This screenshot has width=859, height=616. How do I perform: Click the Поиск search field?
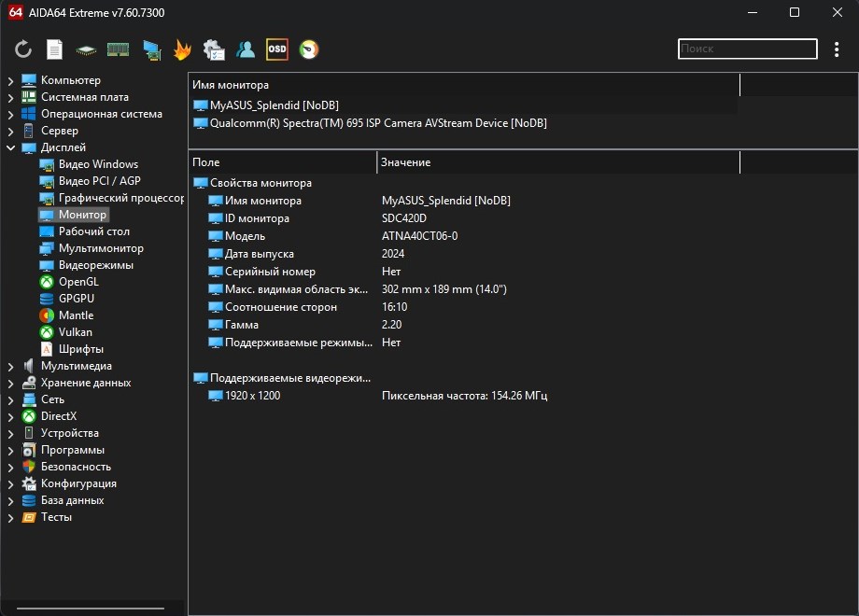tap(746, 49)
